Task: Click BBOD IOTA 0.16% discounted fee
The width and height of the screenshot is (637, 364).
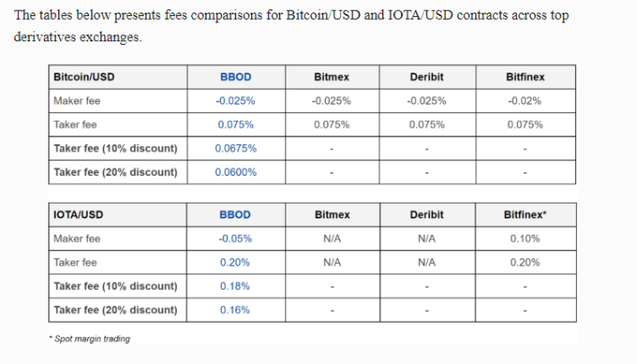Action: pos(235,310)
